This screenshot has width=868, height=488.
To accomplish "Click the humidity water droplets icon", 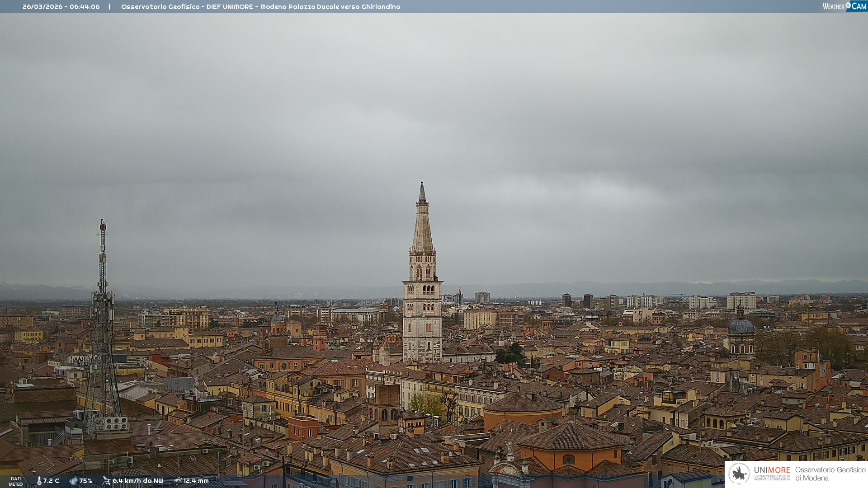I will click(73, 481).
